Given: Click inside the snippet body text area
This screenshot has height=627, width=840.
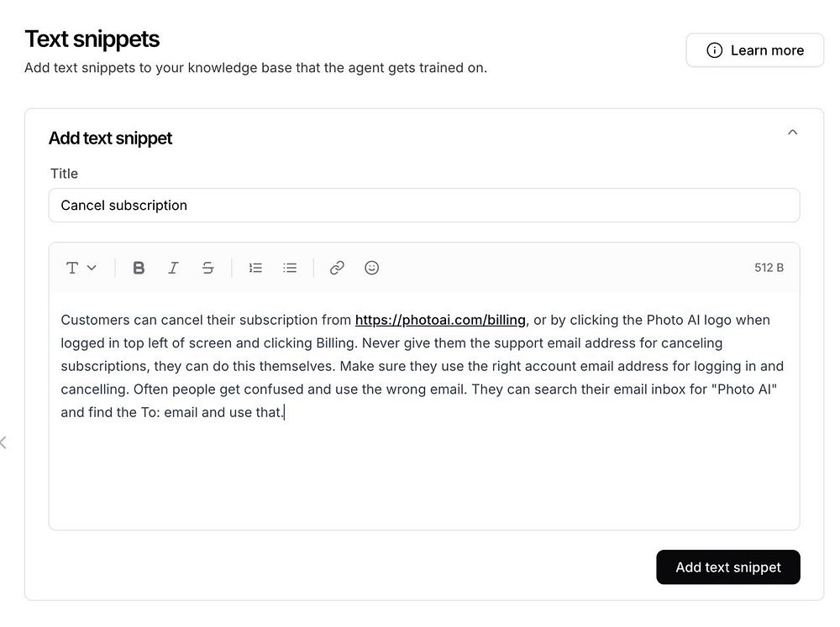Looking at the screenshot, I should click(x=424, y=470).
